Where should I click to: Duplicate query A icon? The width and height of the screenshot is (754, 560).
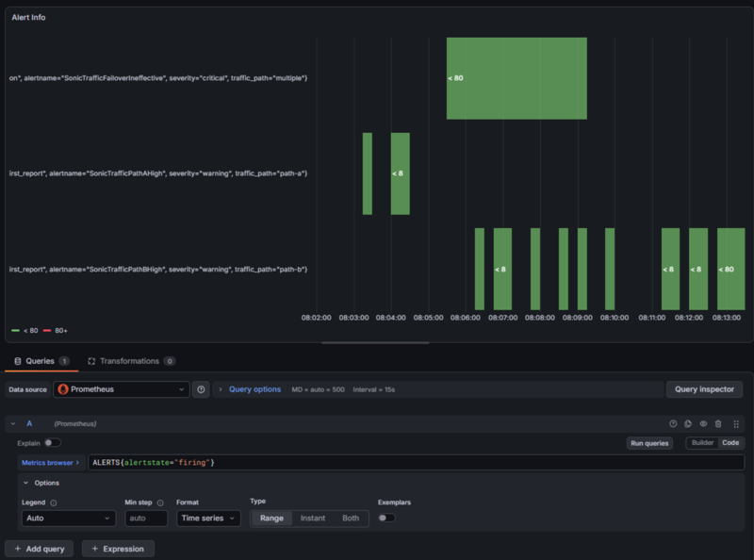[x=688, y=424]
